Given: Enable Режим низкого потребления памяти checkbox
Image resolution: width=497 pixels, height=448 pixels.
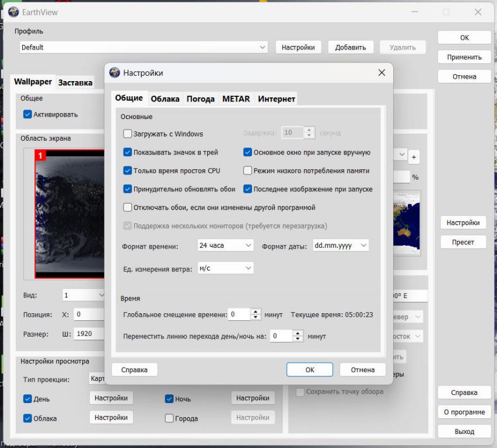Looking at the screenshot, I should pyautogui.click(x=248, y=171).
